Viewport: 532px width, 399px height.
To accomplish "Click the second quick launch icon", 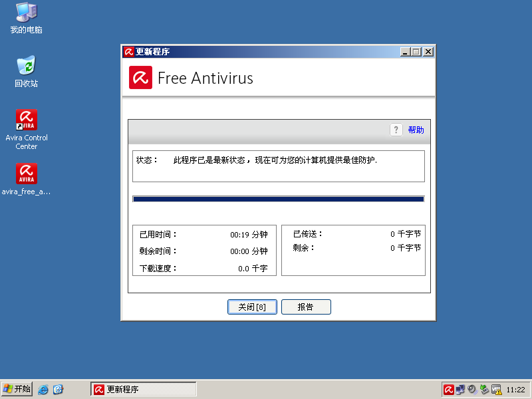I will pos(59,389).
